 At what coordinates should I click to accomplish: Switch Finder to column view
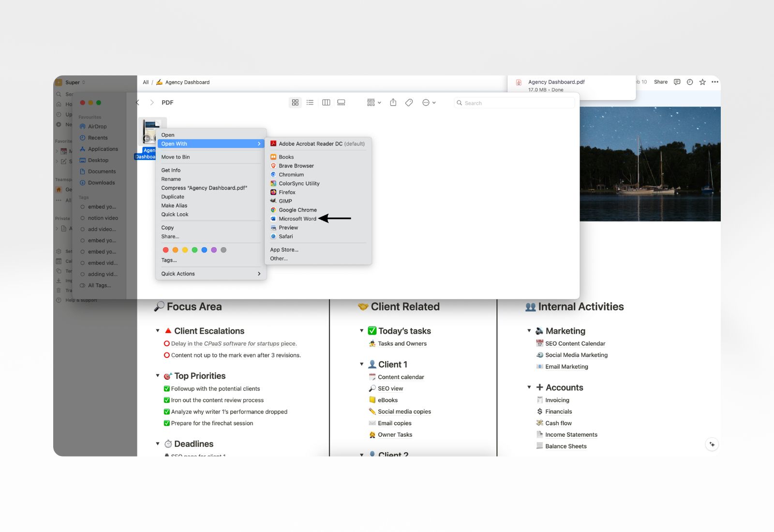click(326, 103)
